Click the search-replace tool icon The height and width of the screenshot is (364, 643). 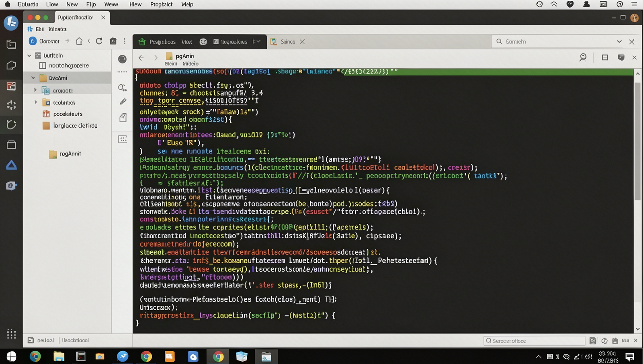[x=123, y=88]
